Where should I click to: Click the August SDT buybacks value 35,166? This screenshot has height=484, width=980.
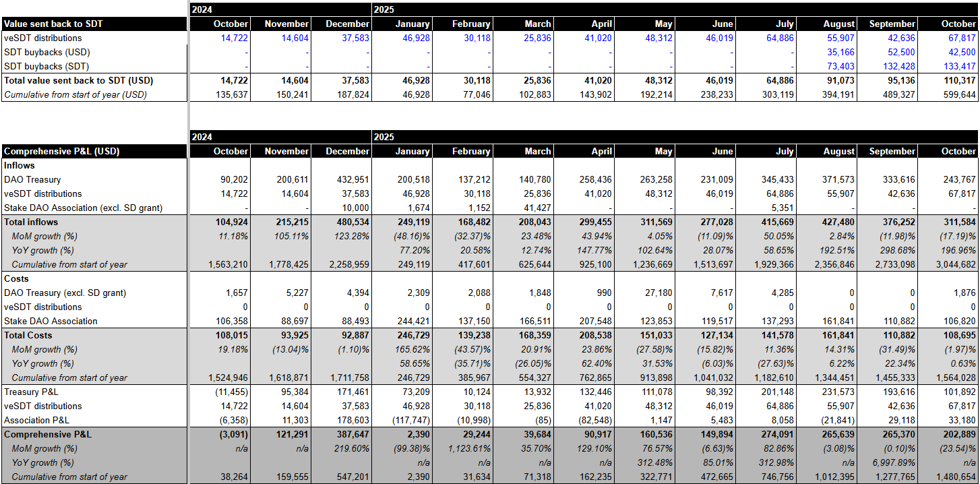pyautogui.click(x=840, y=52)
